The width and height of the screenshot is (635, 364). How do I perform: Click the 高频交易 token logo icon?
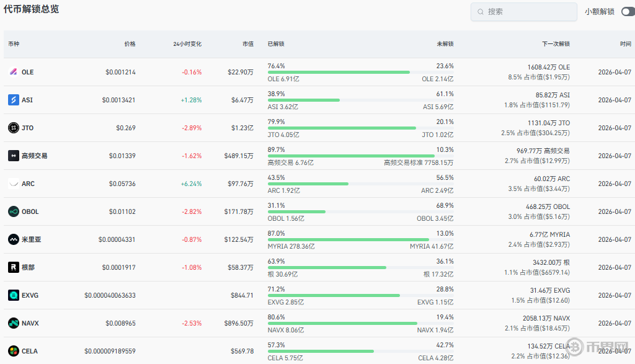[14, 156]
